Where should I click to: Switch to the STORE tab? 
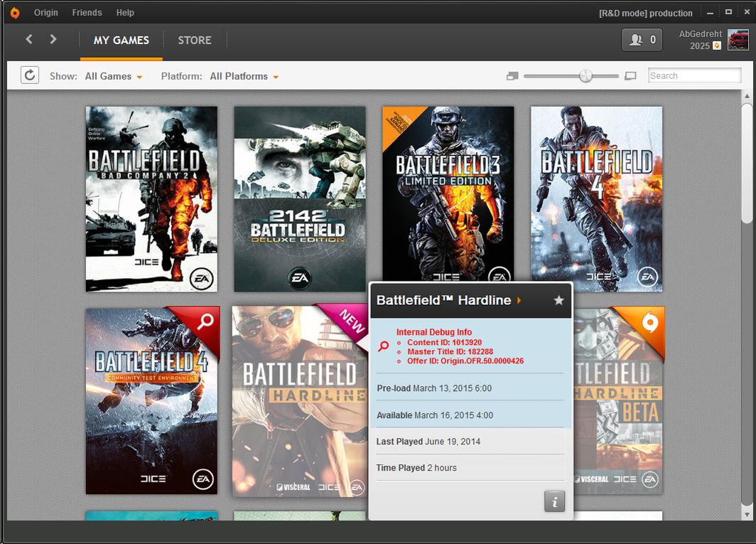(x=194, y=40)
